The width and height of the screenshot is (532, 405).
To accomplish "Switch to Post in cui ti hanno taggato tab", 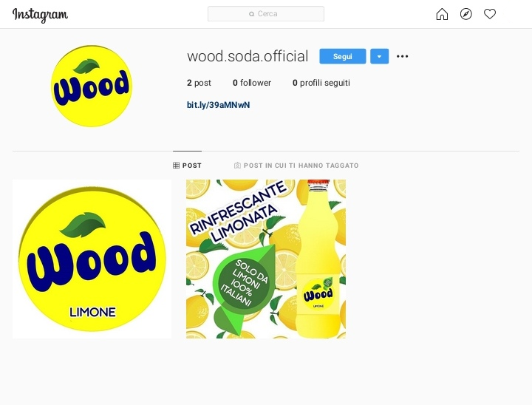I will (x=296, y=166).
